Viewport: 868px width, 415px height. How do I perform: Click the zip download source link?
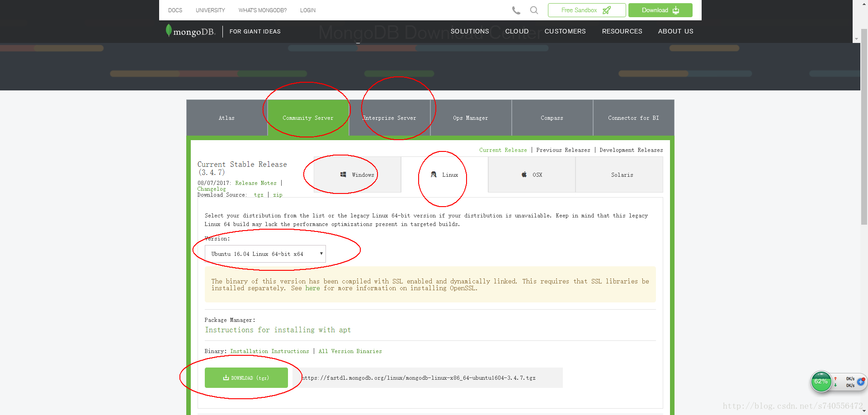coord(278,195)
